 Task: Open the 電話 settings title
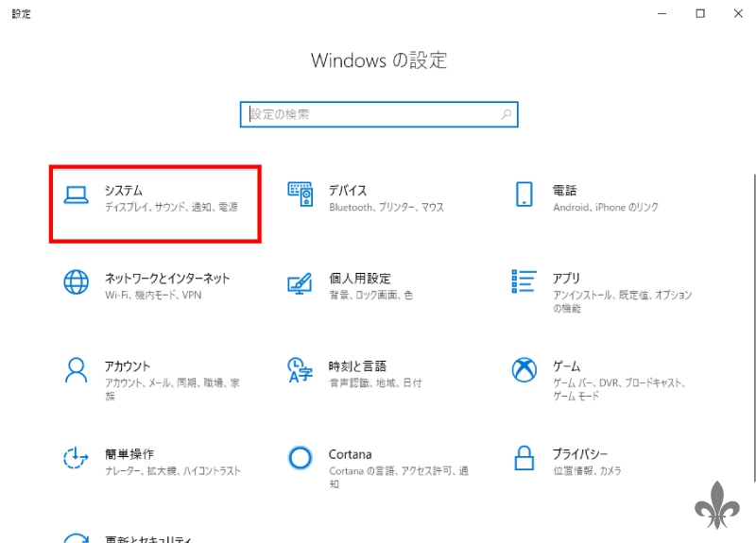pos(564,191)
